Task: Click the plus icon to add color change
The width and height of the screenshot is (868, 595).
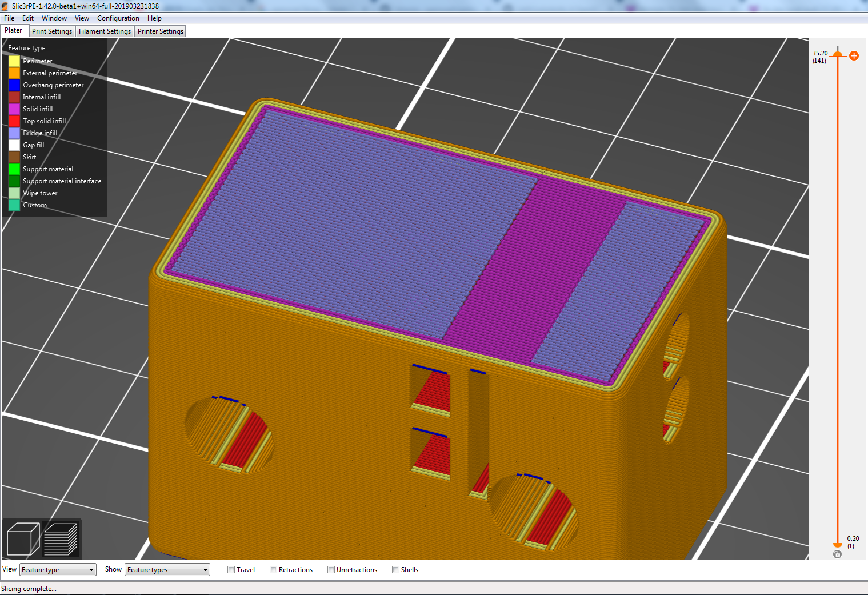Action: point(854,55)
